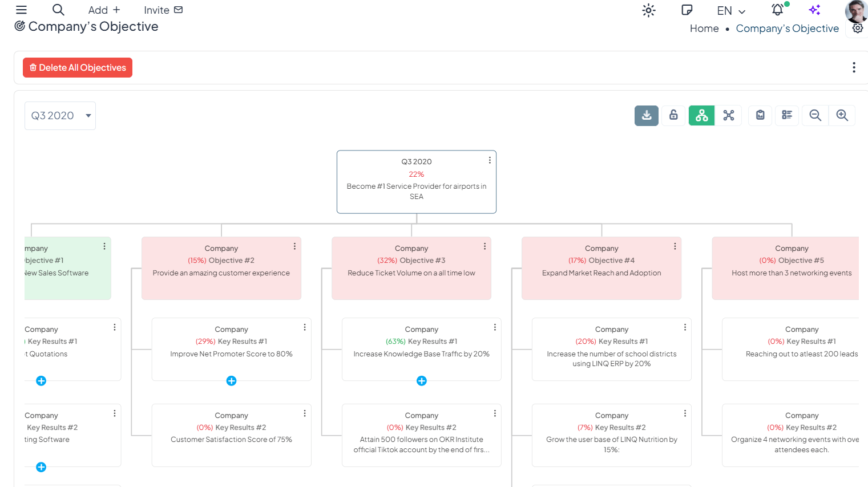Open options menu on Q3 2020 root card
Screen dimensions: 868x487
[x=490, y=160]
